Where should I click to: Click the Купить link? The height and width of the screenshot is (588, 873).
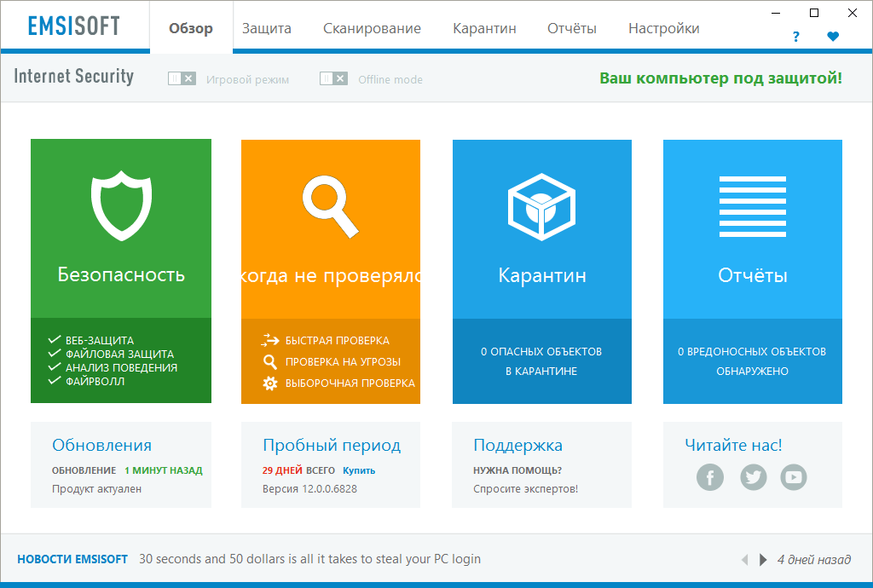[x=359, y=470]
